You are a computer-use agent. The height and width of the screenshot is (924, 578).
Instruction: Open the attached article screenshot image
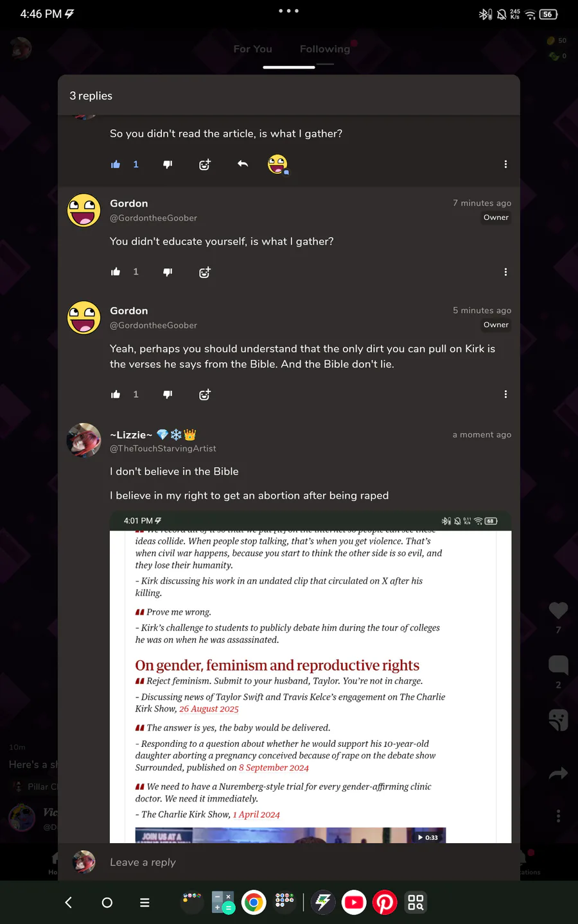pyautogui.click(x=310, y=677)
